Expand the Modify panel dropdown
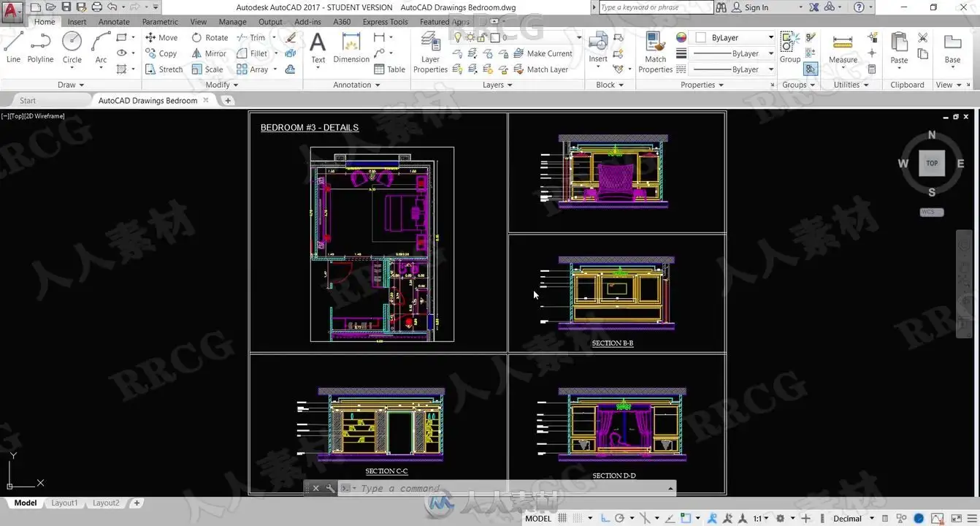The height and width of the screenshot is (526, 980). tap(222, 85)
